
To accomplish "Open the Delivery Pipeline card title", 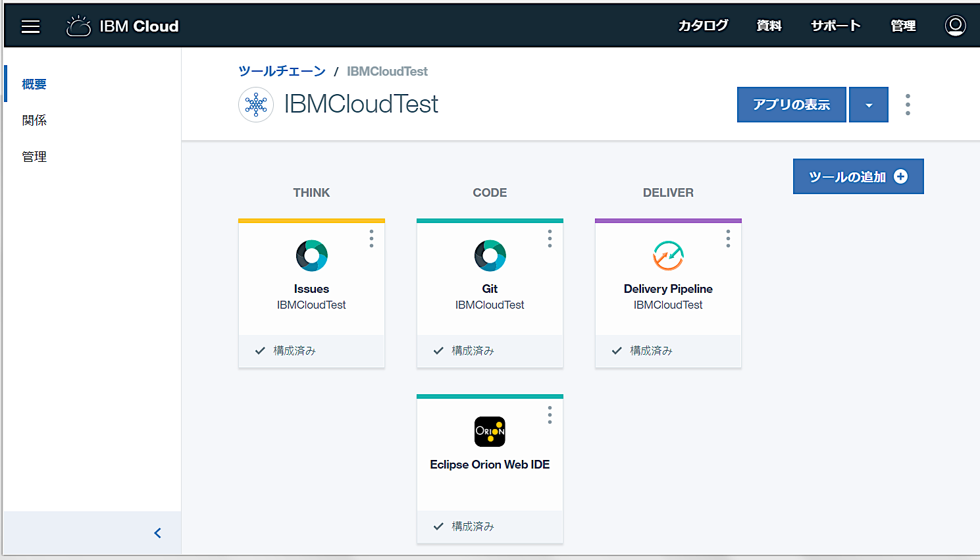I will click(668, 289).
